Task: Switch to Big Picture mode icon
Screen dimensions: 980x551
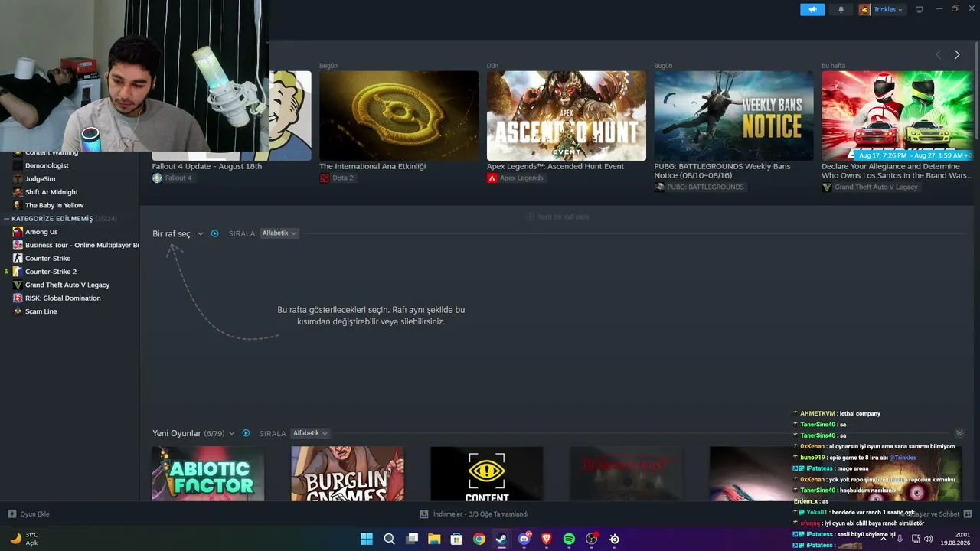Action: 920,9
